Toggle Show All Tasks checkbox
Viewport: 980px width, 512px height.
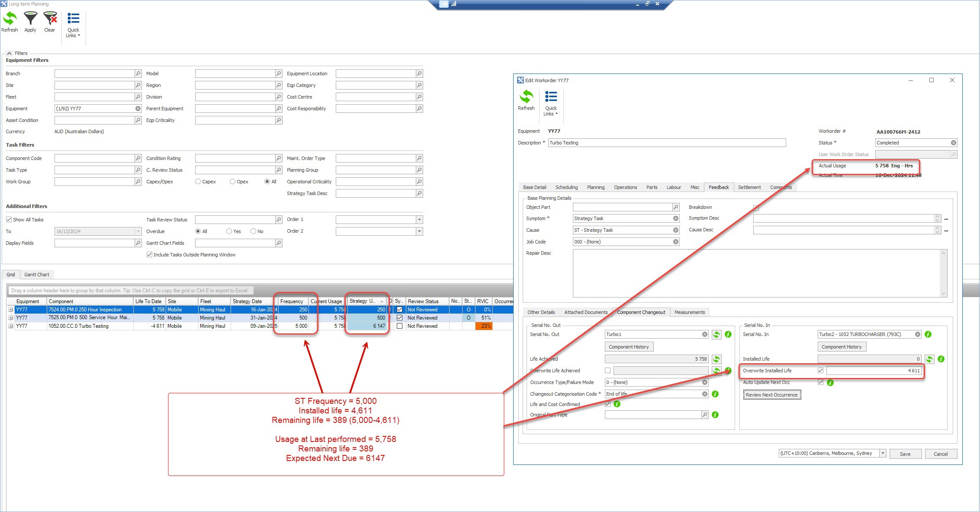9,220
